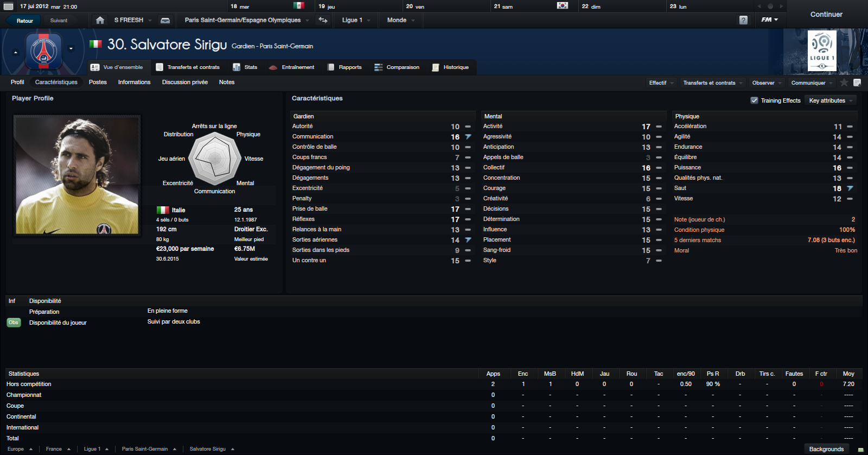This screenshot has height=455, width=868.
Task: Click the inbox tray icon beside S FREESH
Action: pyautogui.click(x=165, y=20)
